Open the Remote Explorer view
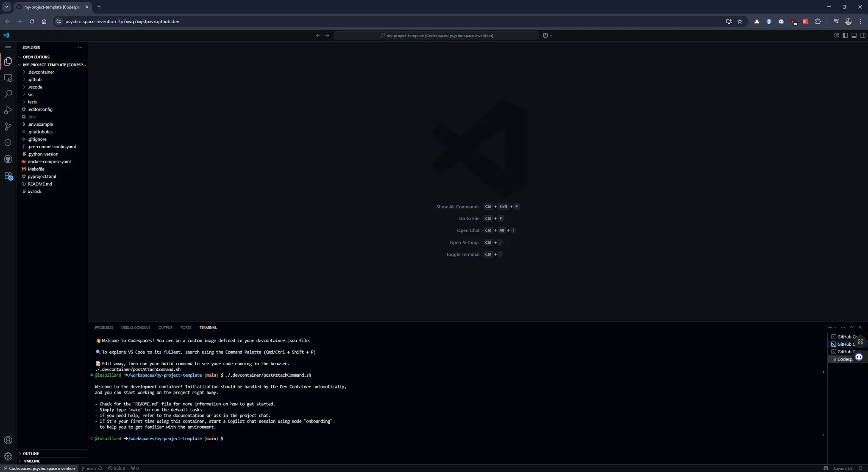Image resolution: width=868 pixels, height=472 pixels. pyautogui.click(x=8, y=78)
